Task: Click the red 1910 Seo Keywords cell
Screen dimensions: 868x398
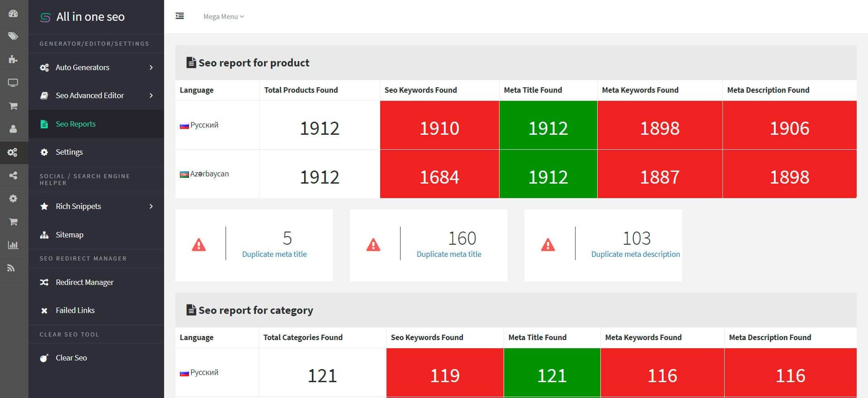Action: point(439,125)
